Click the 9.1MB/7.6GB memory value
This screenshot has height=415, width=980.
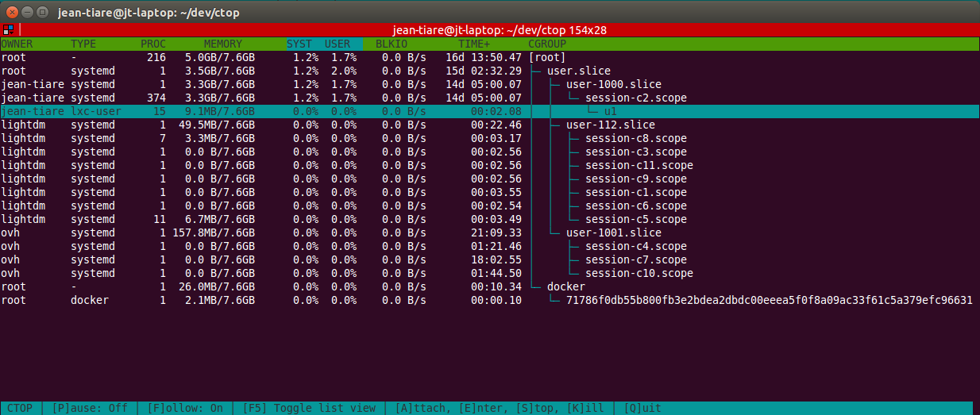tap(220, 111)
